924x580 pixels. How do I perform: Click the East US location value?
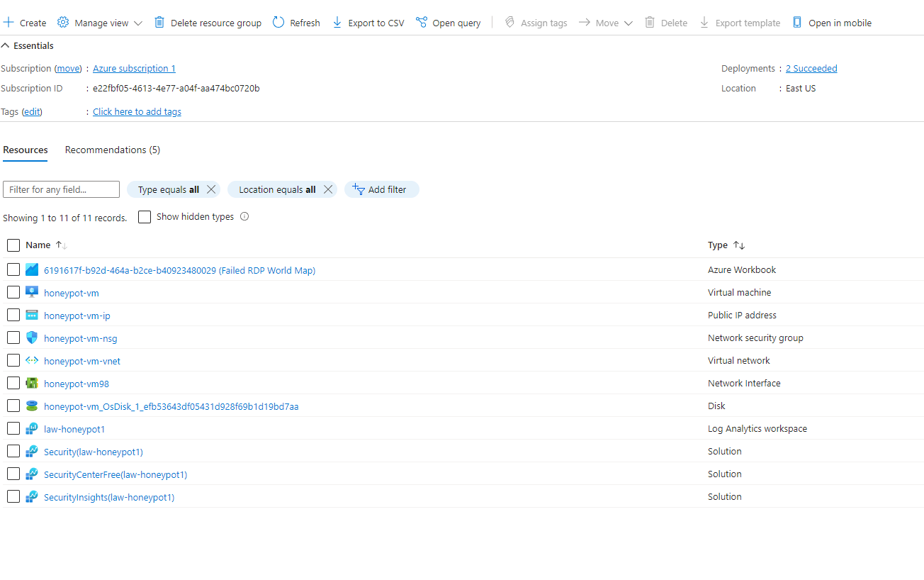(x=801, y=89)
